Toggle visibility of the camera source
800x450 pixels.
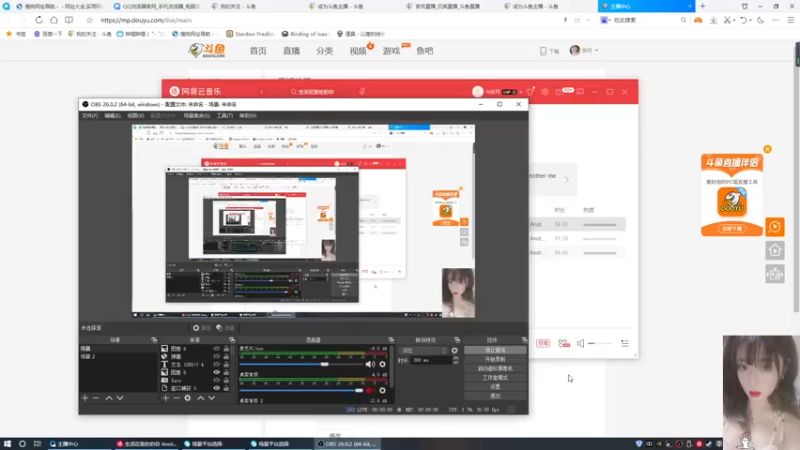pyautogui.click(x=216, y=380)
